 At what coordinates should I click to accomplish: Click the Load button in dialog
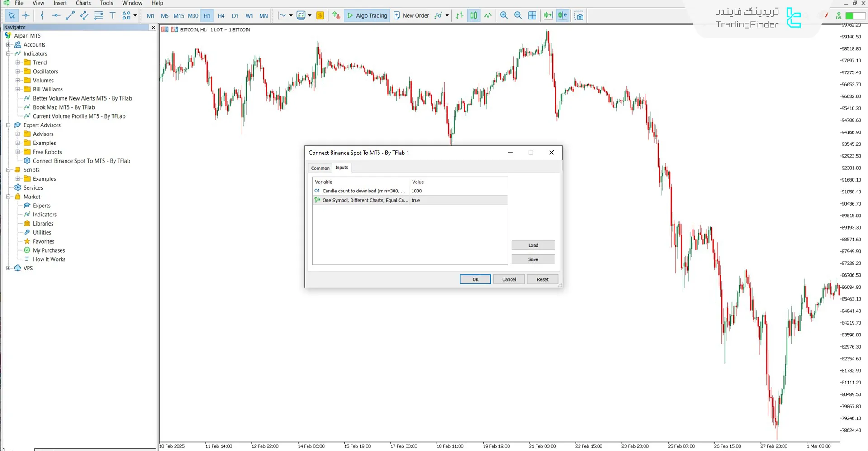click(x=533, y=245)
